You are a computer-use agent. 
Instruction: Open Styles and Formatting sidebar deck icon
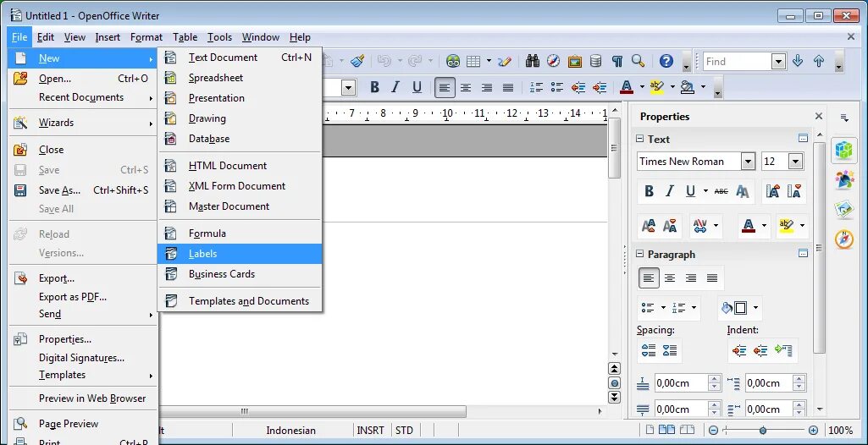(843, 179)
